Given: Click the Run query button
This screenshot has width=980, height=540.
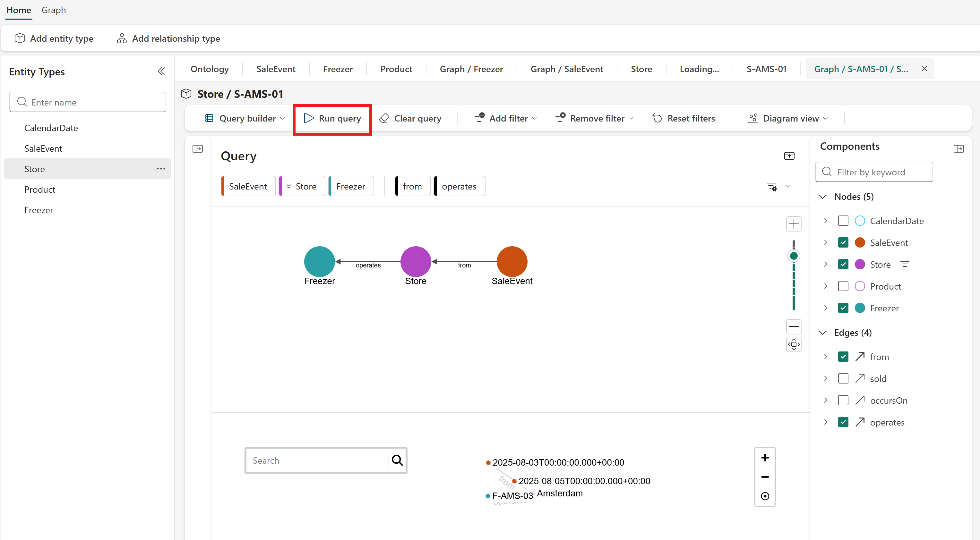Looking at the screenshot, I should 332,119.
